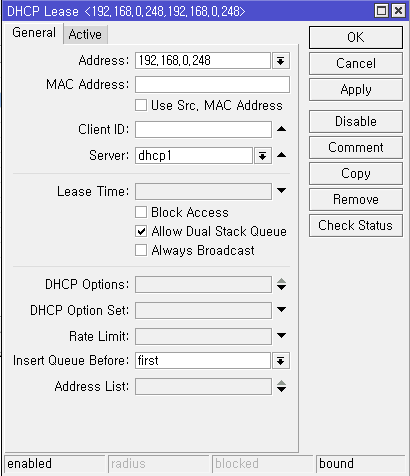The width and height of the screenshot is (410, 476).
Task: Open the Address dropdown arrow
Action: tap(281, 61)
